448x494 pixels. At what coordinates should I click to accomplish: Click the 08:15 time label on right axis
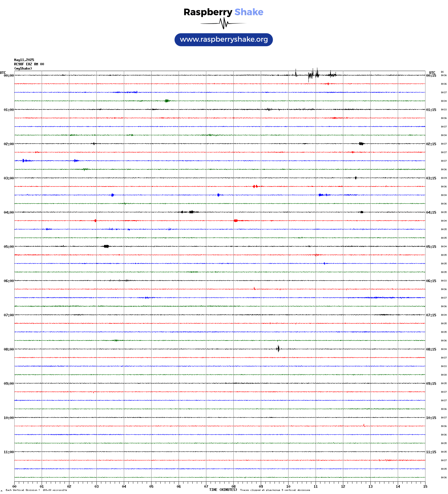tap(431, 349)
